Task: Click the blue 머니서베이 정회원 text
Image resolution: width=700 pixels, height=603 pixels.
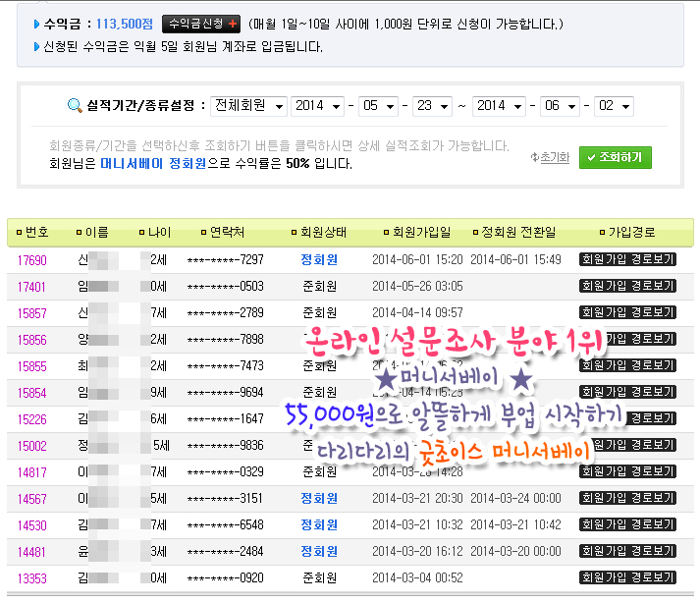Action: click(x=153, y=163)
